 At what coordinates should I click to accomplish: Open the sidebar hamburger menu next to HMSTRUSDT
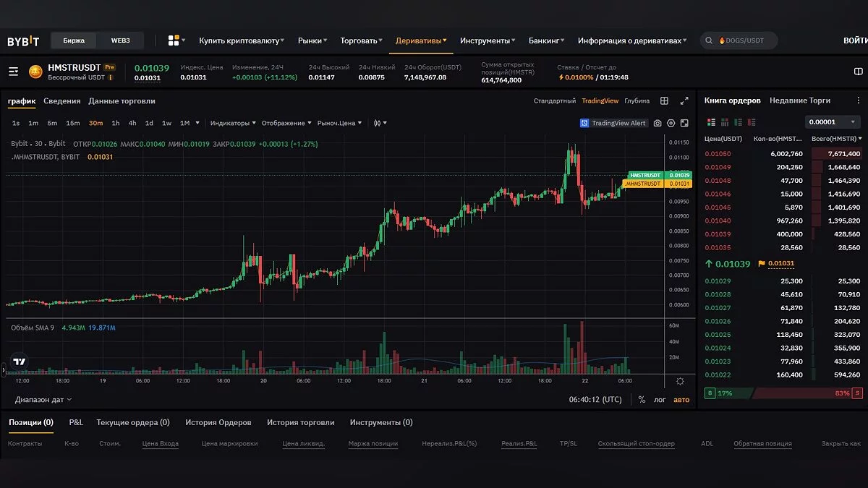[13, 72]
